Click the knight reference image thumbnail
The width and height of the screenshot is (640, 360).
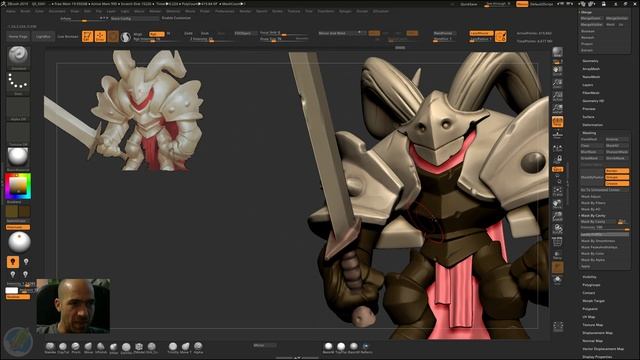[x=123, y=110]
